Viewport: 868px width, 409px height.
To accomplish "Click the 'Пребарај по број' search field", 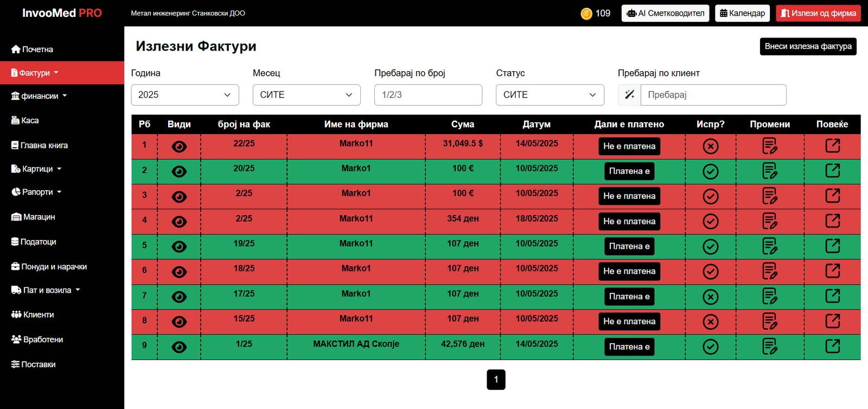I will [x=428, y=95].
